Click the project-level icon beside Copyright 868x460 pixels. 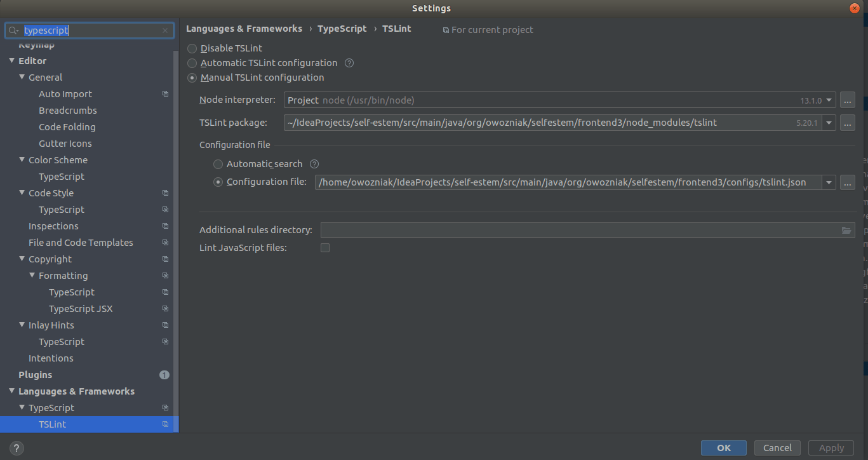(x=165, y=259)
